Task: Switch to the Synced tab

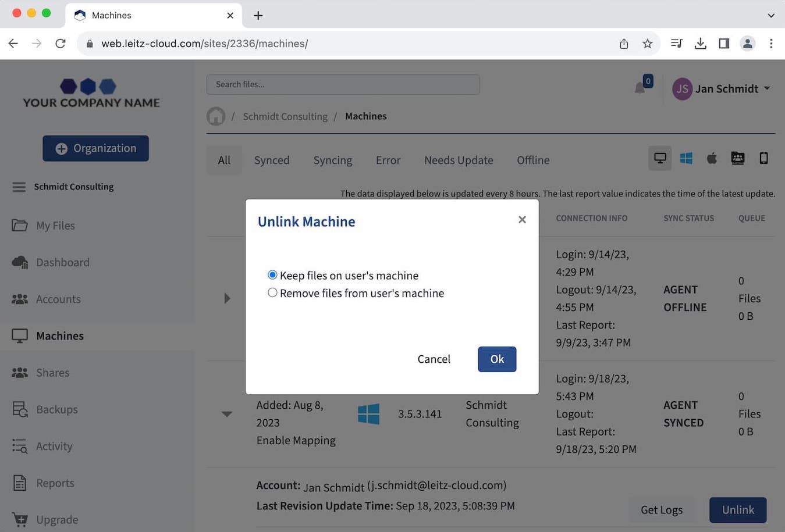Action: (x=271, y=160)
